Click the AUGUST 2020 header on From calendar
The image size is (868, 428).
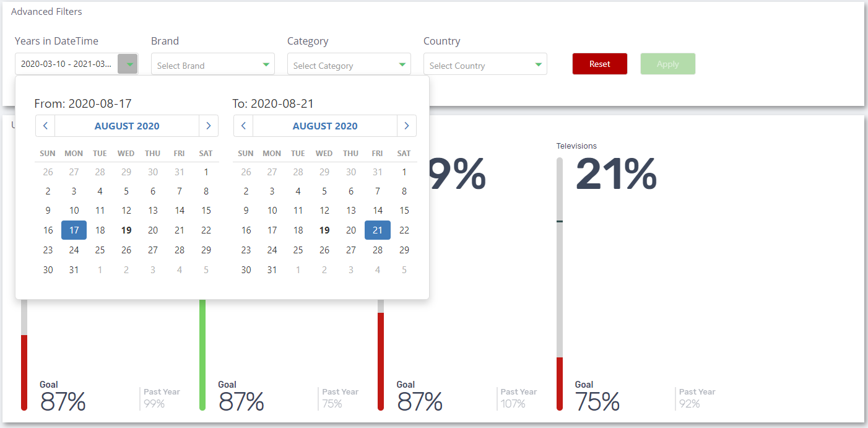click(127, 126)
